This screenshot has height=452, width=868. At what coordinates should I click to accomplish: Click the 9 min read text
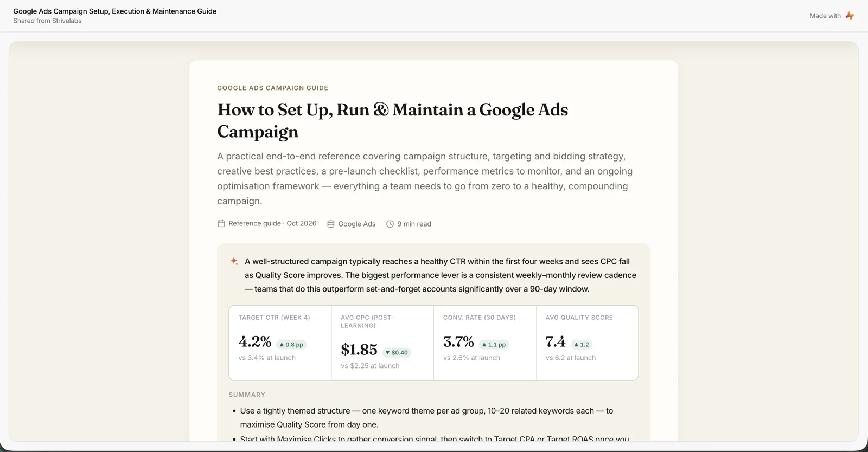414,224
